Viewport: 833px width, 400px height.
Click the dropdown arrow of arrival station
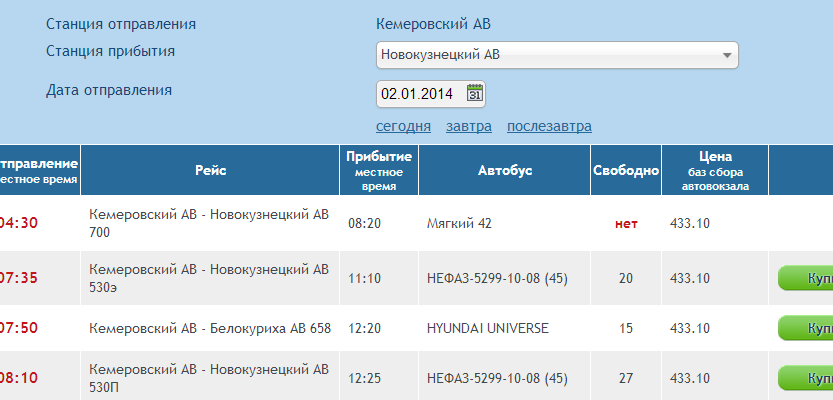(x=727, y=56)
